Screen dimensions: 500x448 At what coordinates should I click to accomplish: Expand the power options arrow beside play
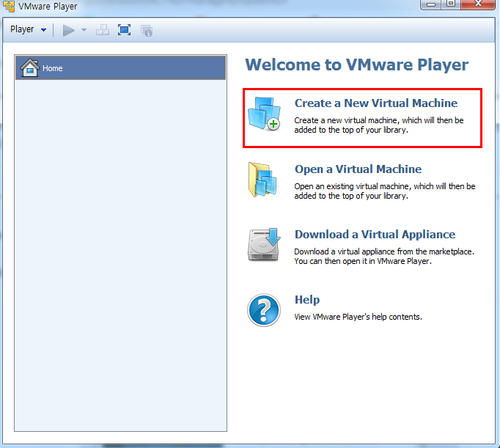pos(84,30)
